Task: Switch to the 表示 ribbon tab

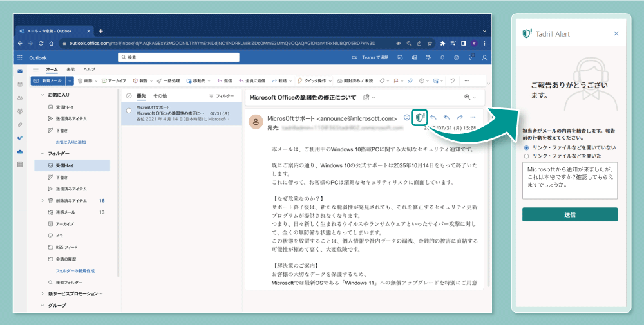Action: click(x=71, y=70)
